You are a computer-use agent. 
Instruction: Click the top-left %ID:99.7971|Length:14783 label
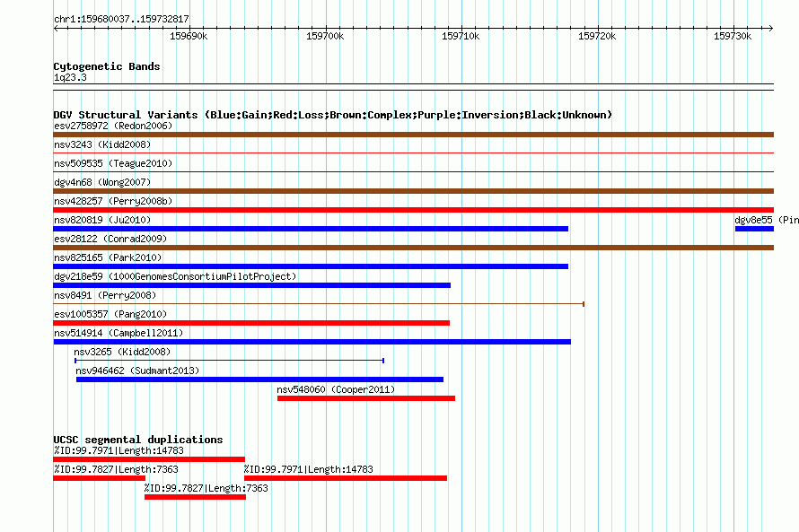click(x=119, y=450)
